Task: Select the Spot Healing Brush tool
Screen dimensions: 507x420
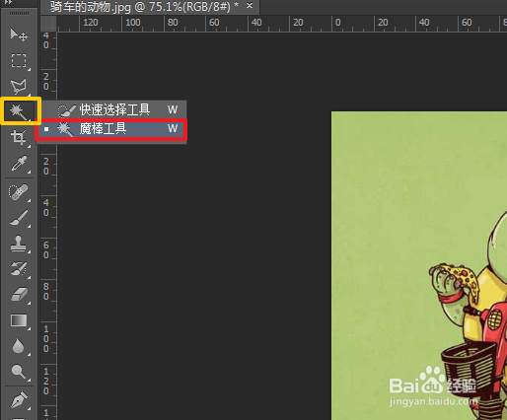Action: click(x=19, y=192)
